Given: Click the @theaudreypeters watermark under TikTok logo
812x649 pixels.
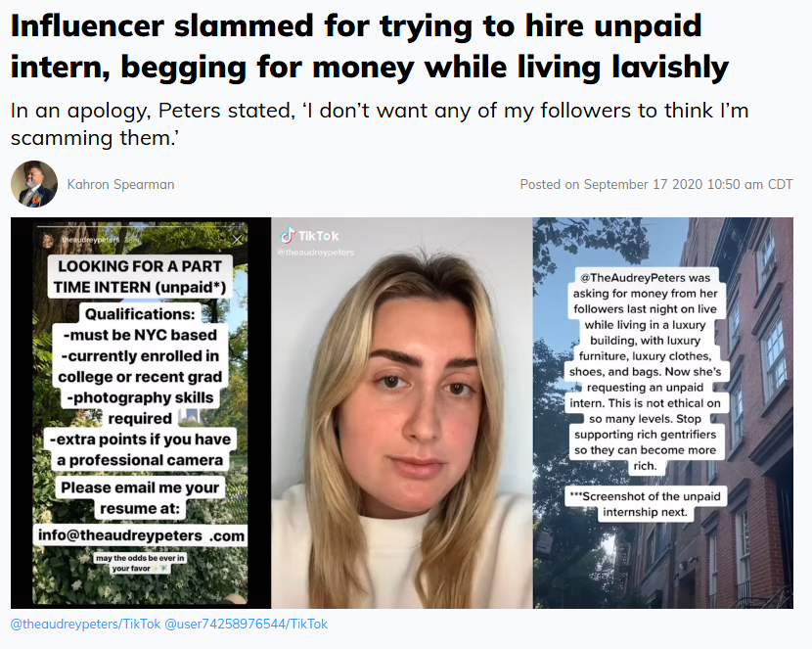Looking at the screenshot, I should [316, 253].
